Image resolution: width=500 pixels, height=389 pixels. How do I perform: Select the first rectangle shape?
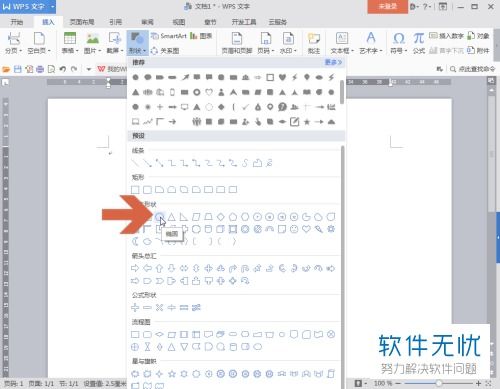[135, 190]
